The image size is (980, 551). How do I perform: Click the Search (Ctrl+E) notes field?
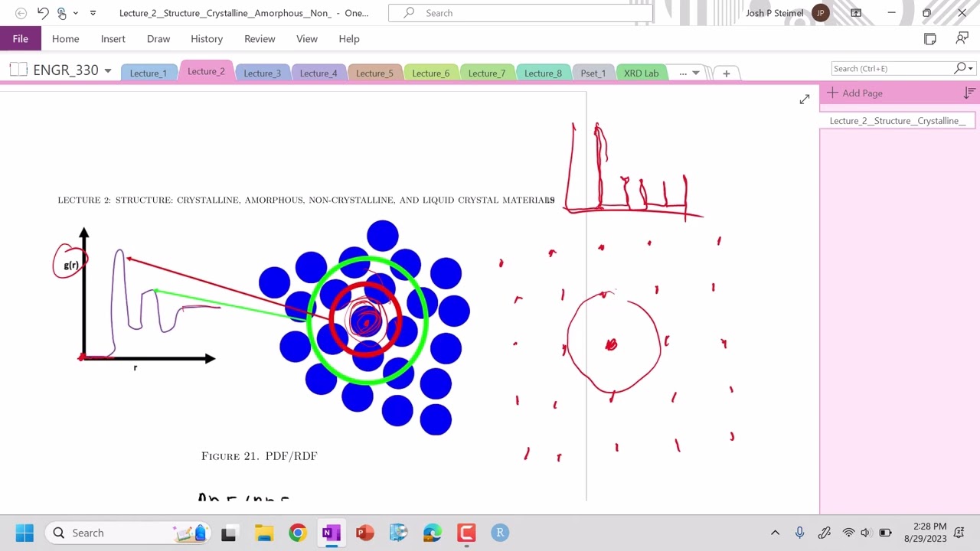point(891,69)
